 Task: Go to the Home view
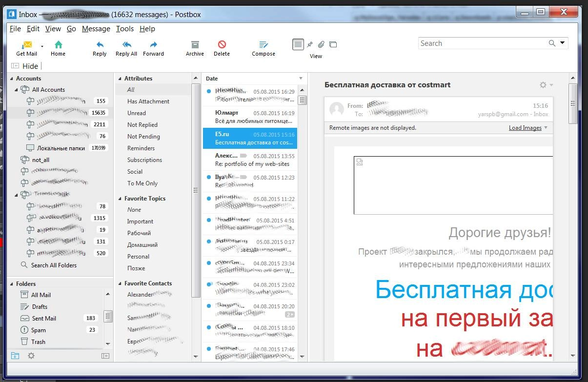[58, 48]
